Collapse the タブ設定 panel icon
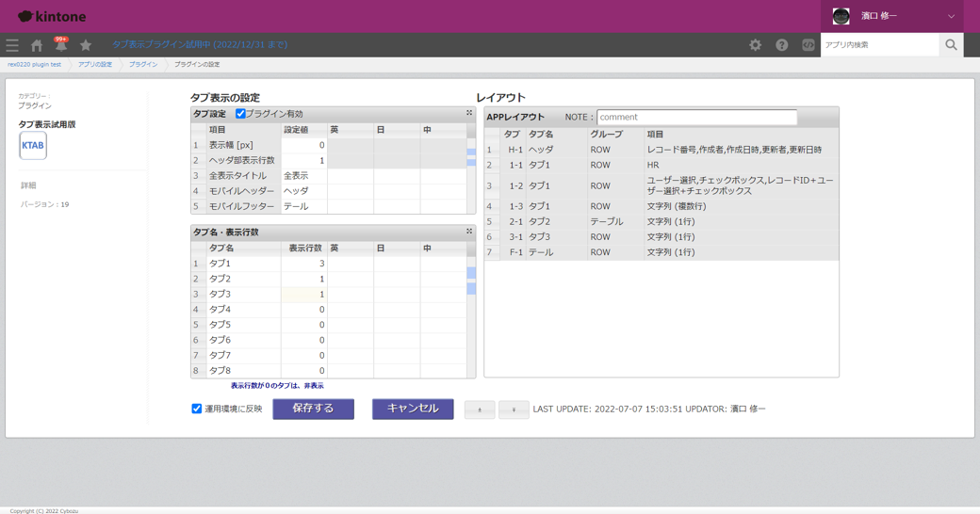 click(469, 113)
